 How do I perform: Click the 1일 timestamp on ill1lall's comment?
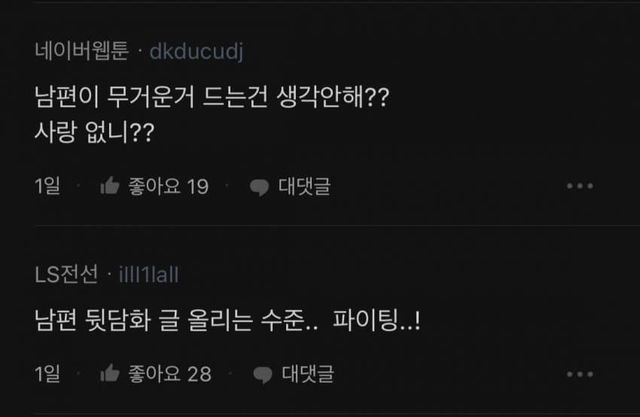pyautogui.click(x=47, y=374)
